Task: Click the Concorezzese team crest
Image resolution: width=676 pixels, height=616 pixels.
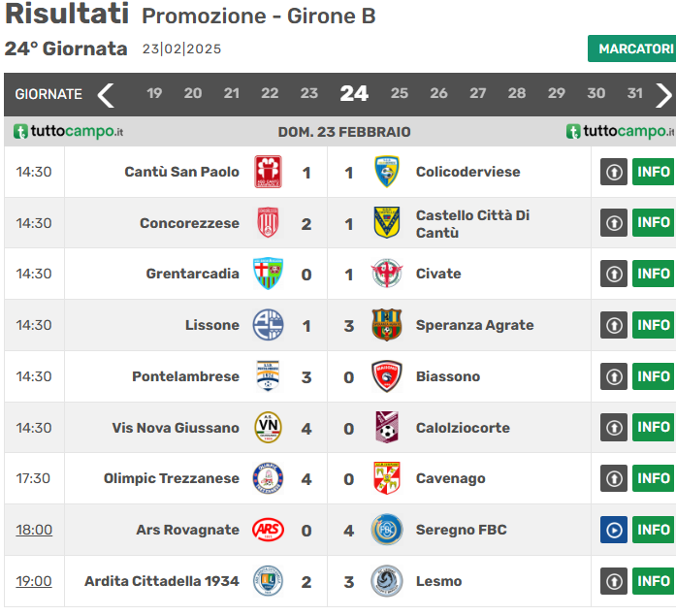Action: click(x=268, y=223)
